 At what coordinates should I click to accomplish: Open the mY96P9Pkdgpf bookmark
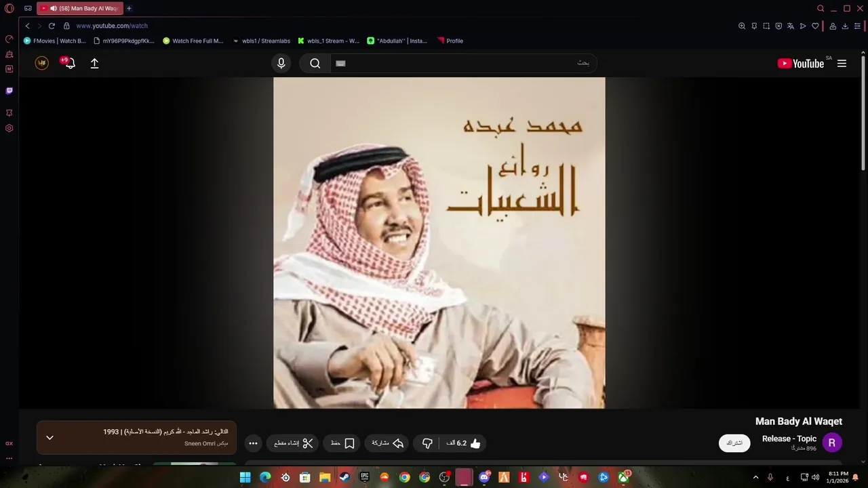pos(124,41)
